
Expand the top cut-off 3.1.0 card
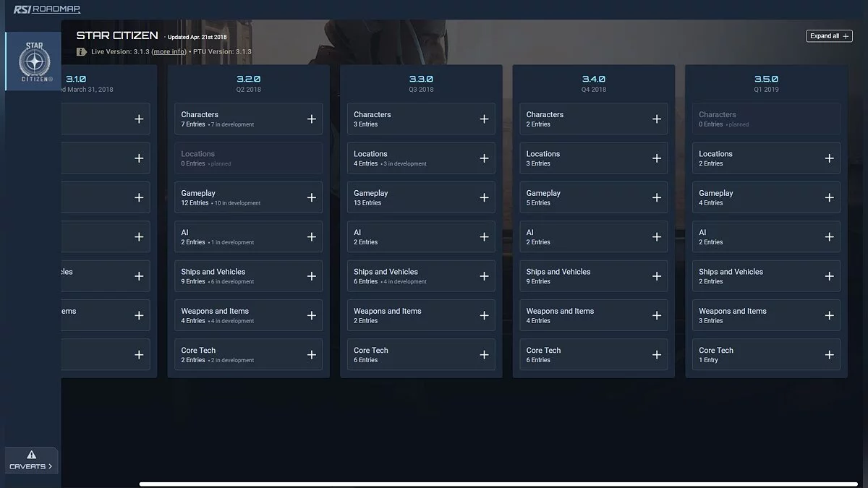139,119
